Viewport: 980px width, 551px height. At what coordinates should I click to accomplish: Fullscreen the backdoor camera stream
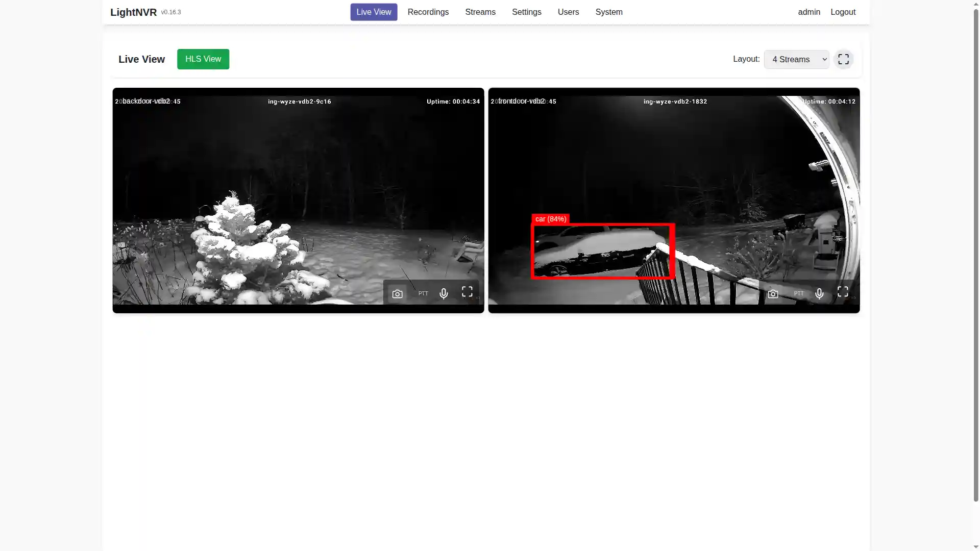click(466, 292)
